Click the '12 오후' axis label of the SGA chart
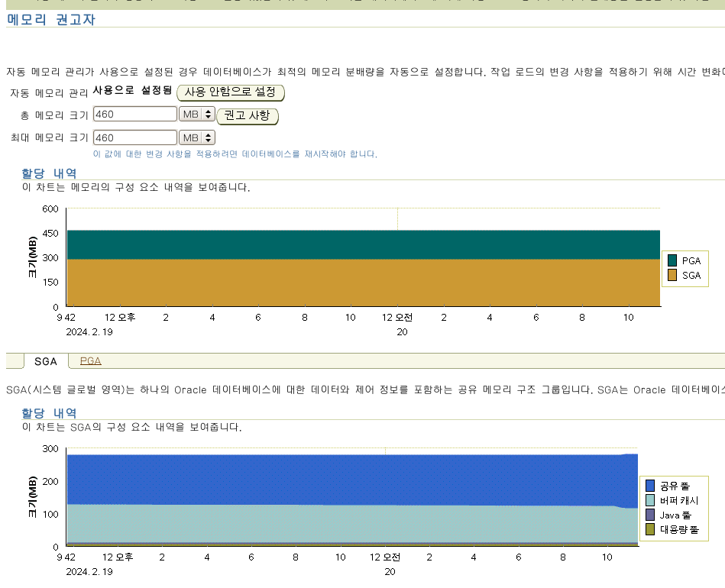The image size is (725, 588). [118, 557]
